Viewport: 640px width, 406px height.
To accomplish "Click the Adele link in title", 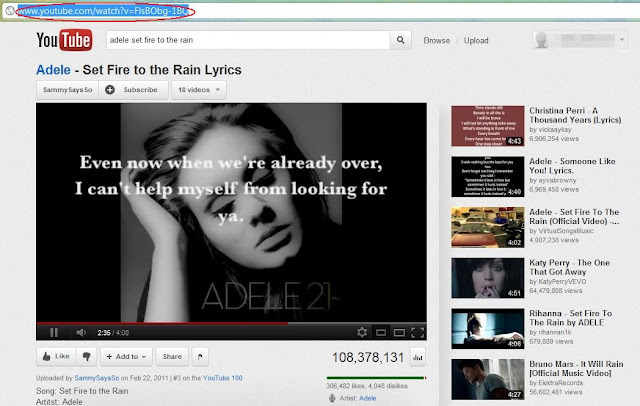I will click(53, 70).
